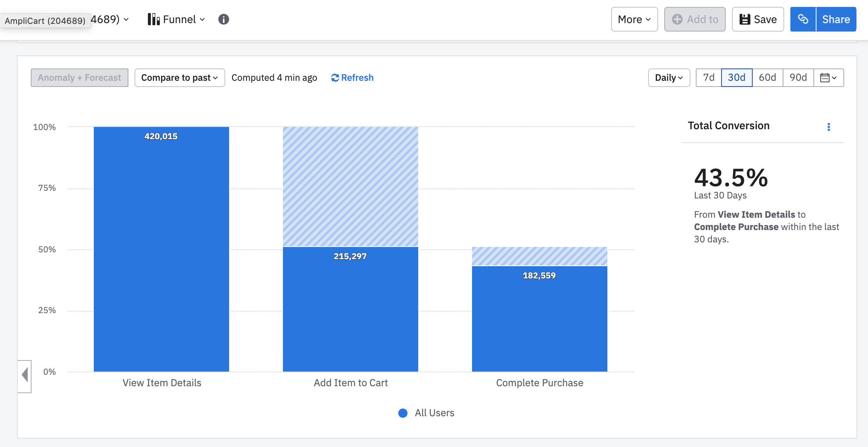Open the Total Conversion kebab menu

tap(829, 127)
